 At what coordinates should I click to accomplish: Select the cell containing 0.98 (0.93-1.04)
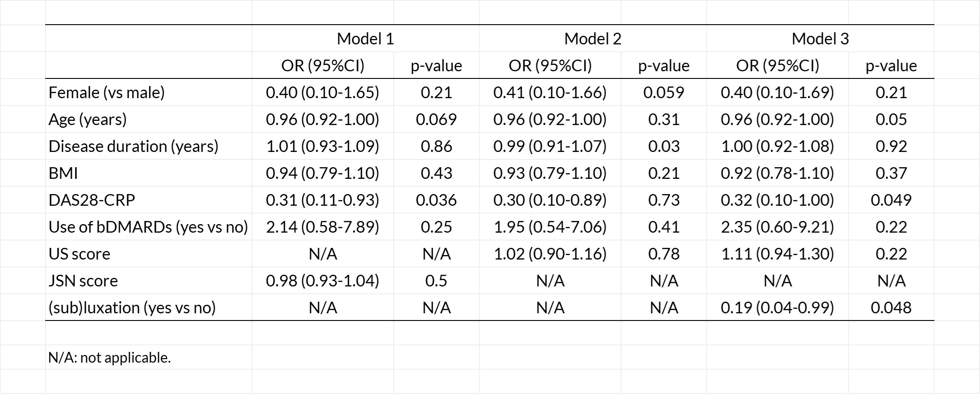coord(322,281)
